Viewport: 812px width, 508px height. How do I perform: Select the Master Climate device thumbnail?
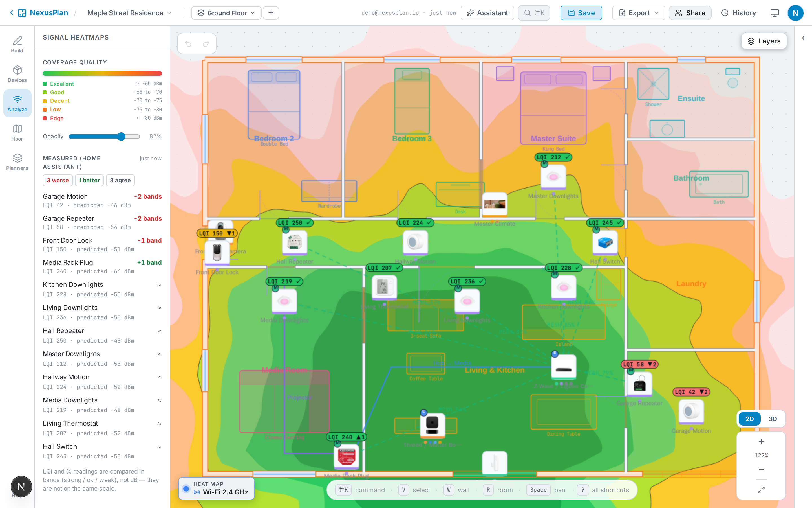click(x=495, y=204)
